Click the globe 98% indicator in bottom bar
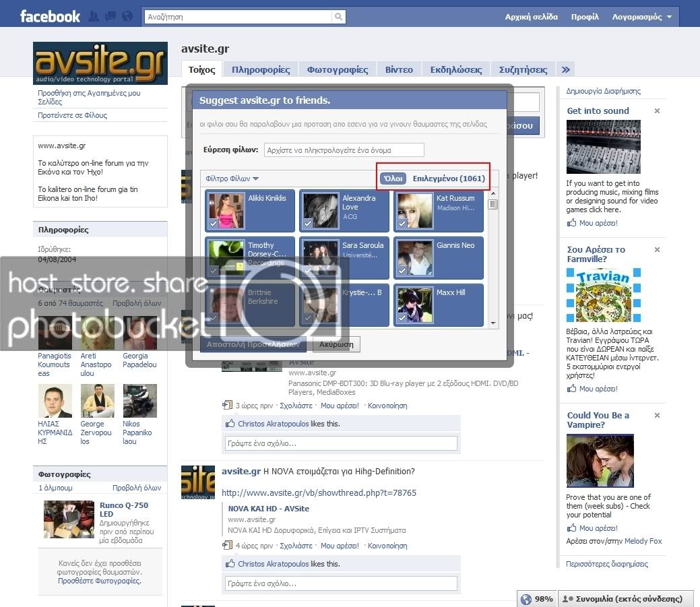700x607 pixels. (x=537, y=599)
